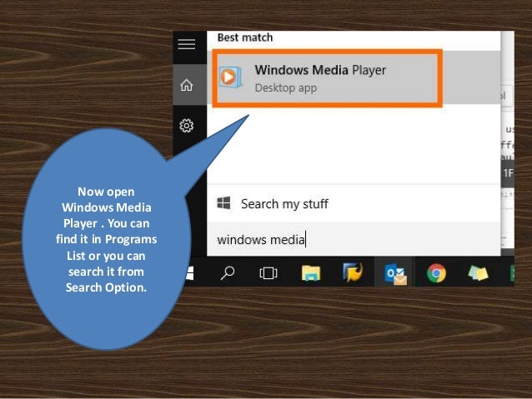Focus the search box containing windows media
Image resolution: width=532 pixels, height=399 pixels.
354,239
